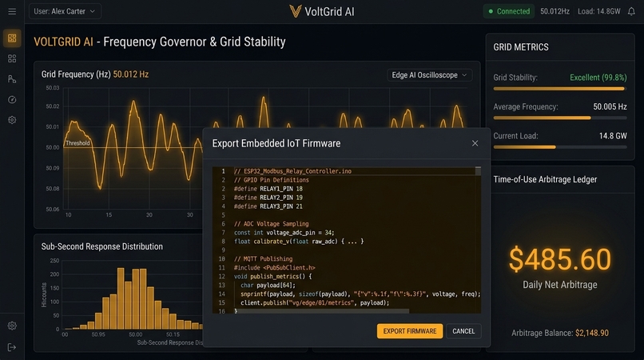Screen dimensions: 644x360
Task: Click the 50.005 Hz average frequency value
Action: click(x=610, y=107)
